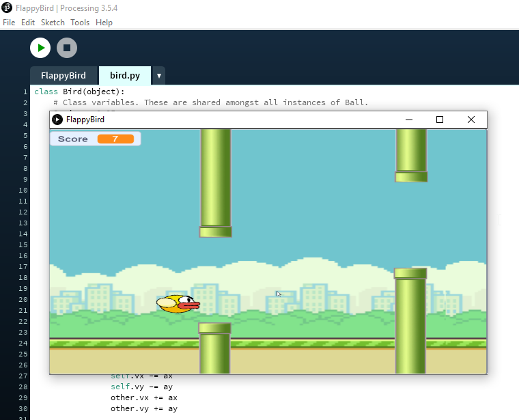Select the bird.py tab
The height and width of the screenshot is (420, 519).
click(x=125, y=76)
